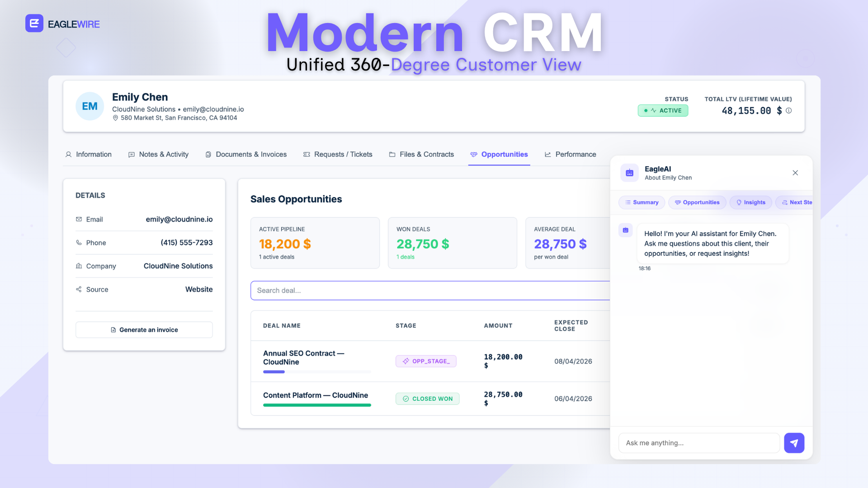868x488 pixels.
Task: Choose the Insights chip in EagleAI
Action: (750, 202)
